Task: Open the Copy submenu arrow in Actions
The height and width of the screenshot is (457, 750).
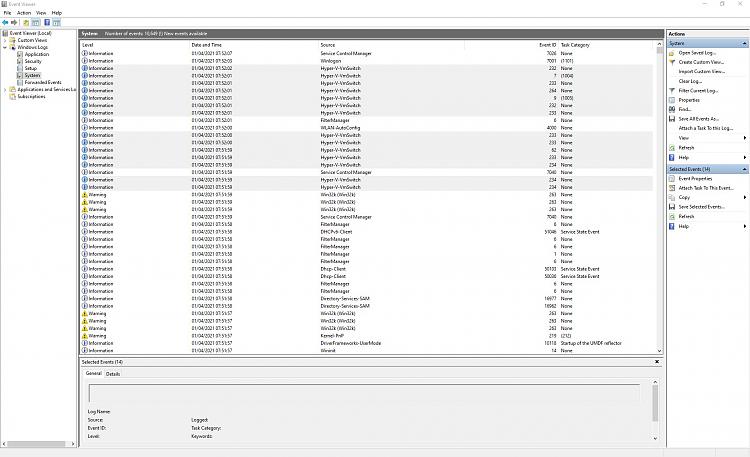Action: click(745, 197)
